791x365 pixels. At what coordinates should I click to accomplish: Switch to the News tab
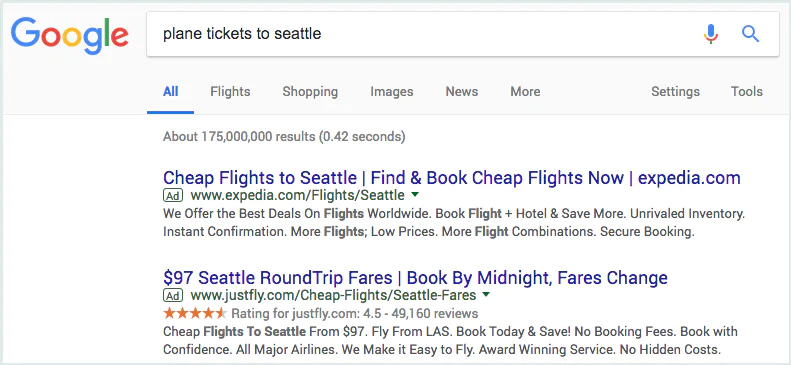pos(462,92)
